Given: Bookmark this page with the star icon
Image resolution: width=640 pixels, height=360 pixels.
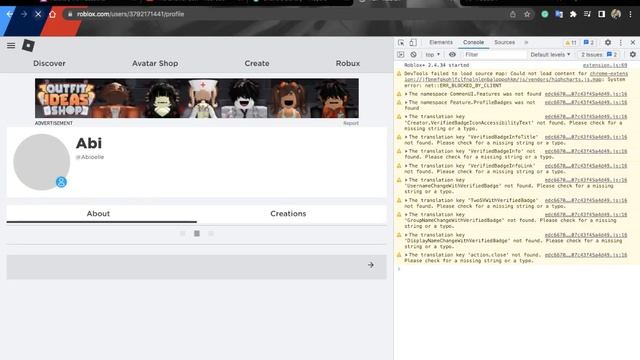Looking at the screenshot, I should coord(527,14).
